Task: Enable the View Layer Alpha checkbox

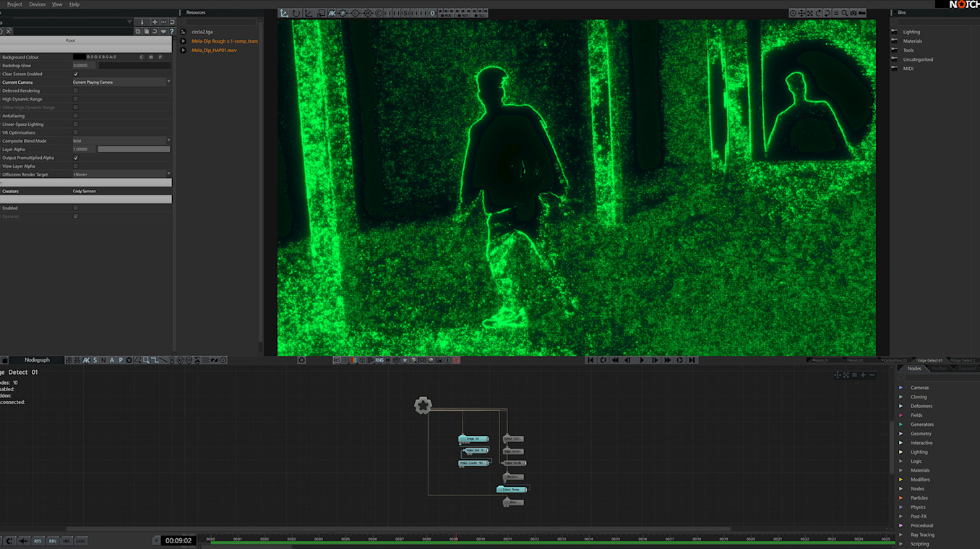Action: click(75, 166)
